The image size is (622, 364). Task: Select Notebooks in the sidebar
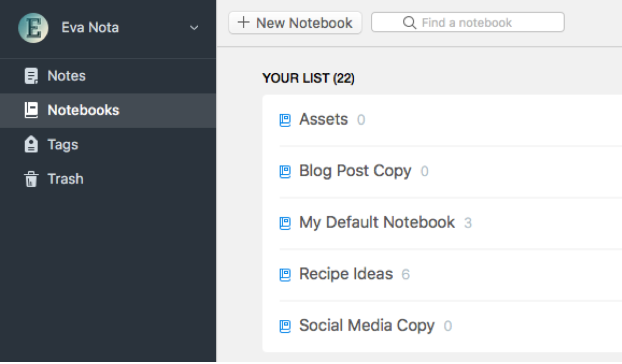tap(83, 110)
